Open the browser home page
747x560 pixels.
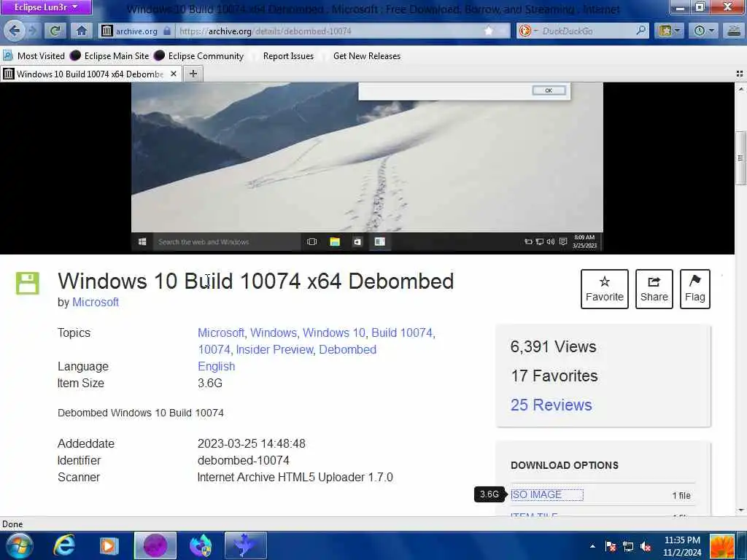pyautogui.click(x=82, y=31)
